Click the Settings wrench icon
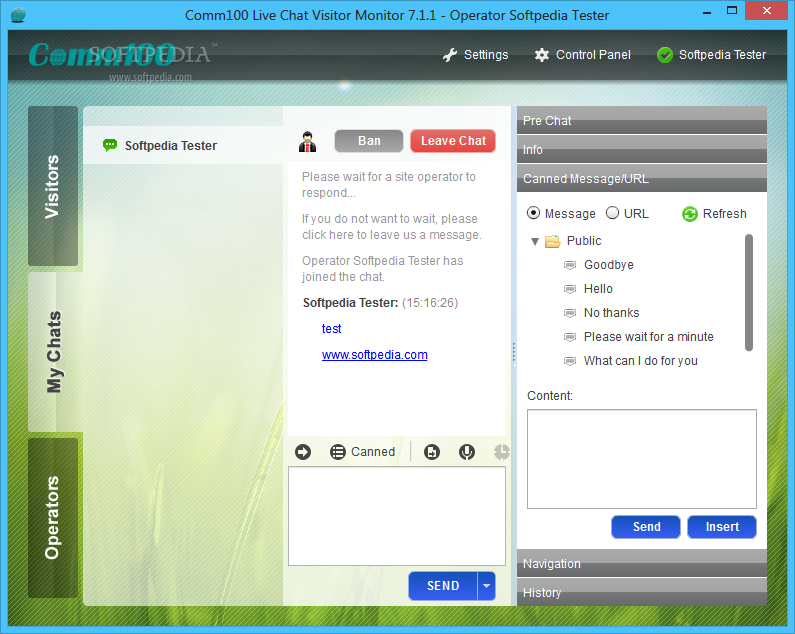795x634 pixels. [450, 55]
